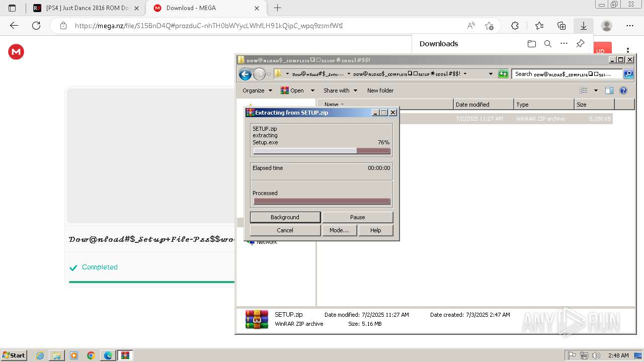
Task: Launch Chrome from the taskbar
Action: [91, 355]
